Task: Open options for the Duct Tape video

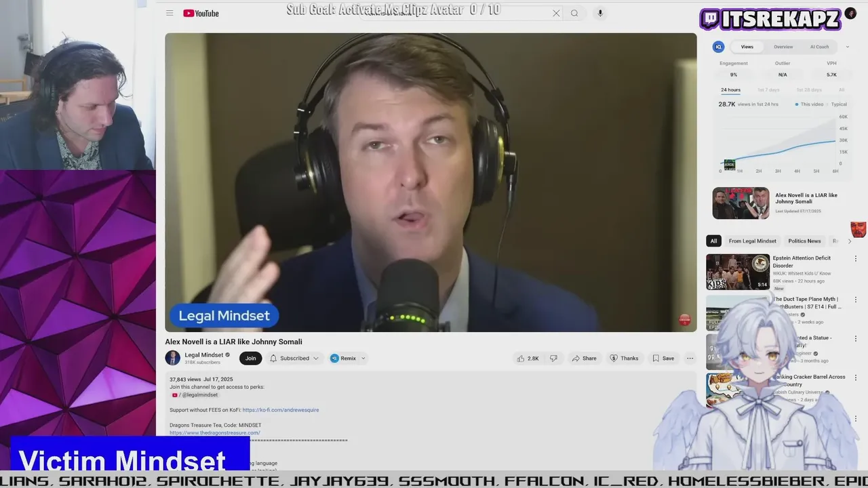Action: click(x=855, y=299)
